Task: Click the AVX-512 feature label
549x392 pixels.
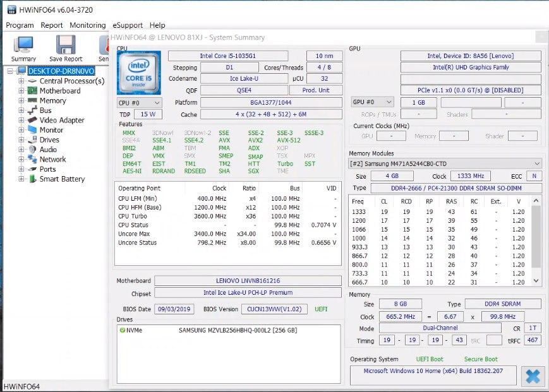Action: tap(289, 140)
